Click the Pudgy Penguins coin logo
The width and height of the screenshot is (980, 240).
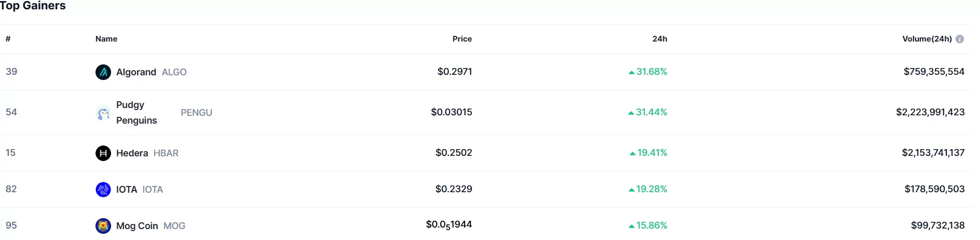tap(103, 113)
